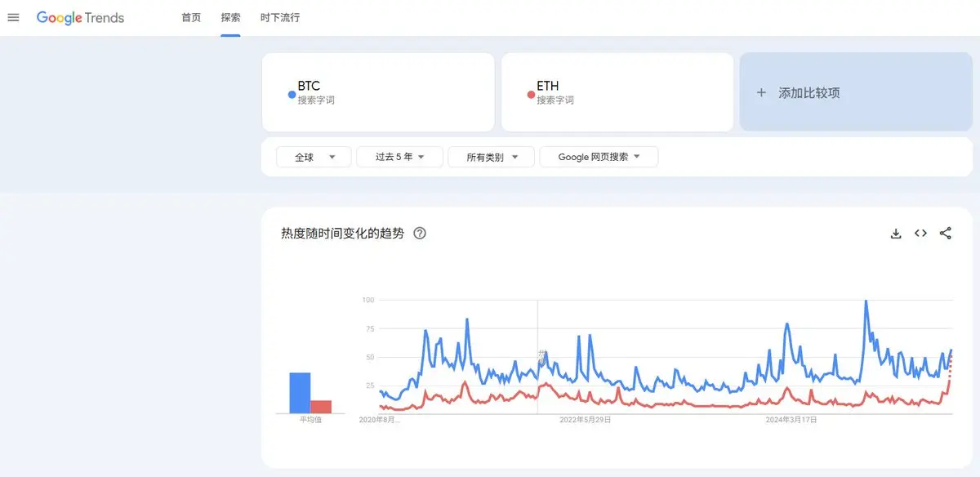This screenshot has height=477, width=980.
Task: Click the 热度随时间变化的趋势 heading
Action: [342, 234]
